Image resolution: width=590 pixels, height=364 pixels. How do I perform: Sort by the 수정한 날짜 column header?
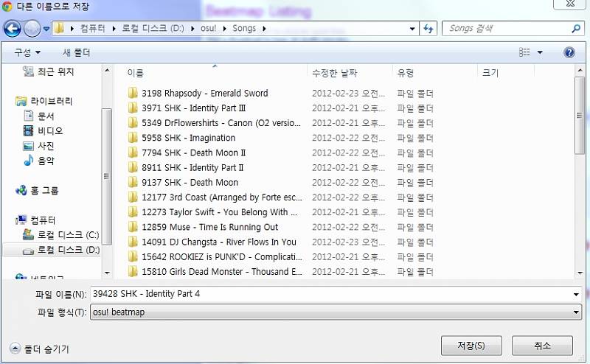pyautogui.click(x=334, y=73)
